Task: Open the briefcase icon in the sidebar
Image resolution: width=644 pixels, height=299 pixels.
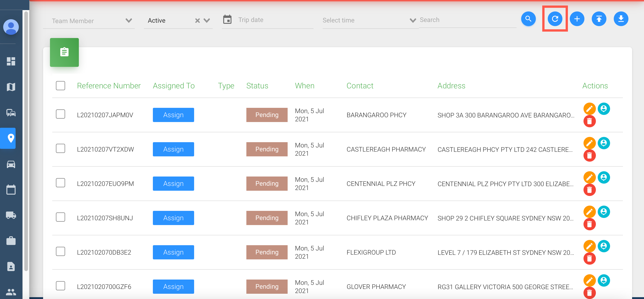Action: point(11,241)
